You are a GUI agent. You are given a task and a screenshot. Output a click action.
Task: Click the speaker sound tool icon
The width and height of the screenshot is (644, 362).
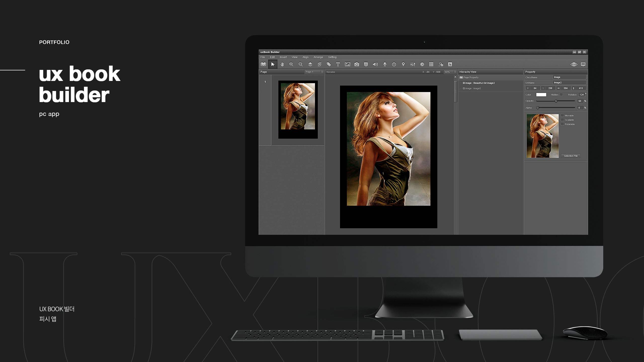click(x=375, y=64)
